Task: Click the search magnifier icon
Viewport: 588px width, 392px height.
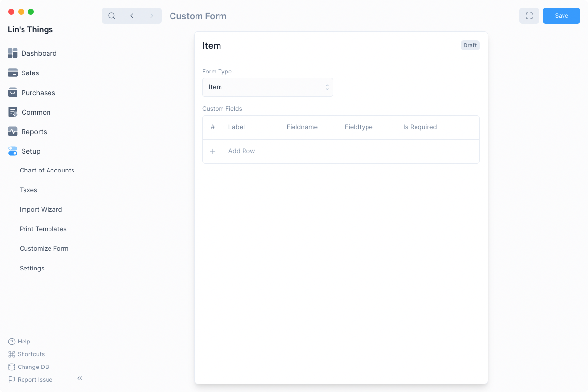Action: (x=112, y=16)
